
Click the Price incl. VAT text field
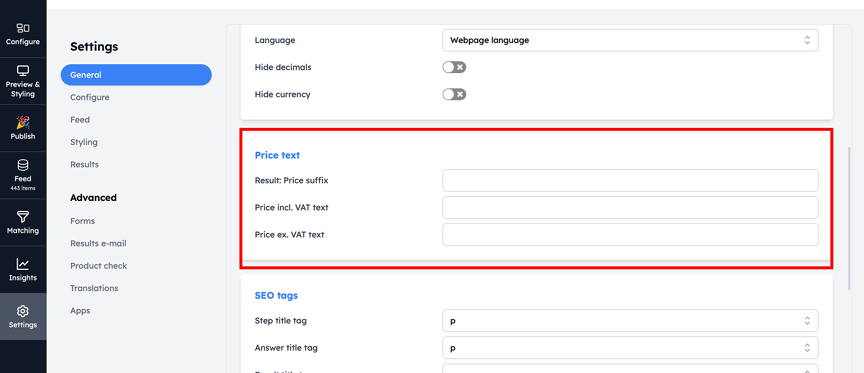coord(630,207)
